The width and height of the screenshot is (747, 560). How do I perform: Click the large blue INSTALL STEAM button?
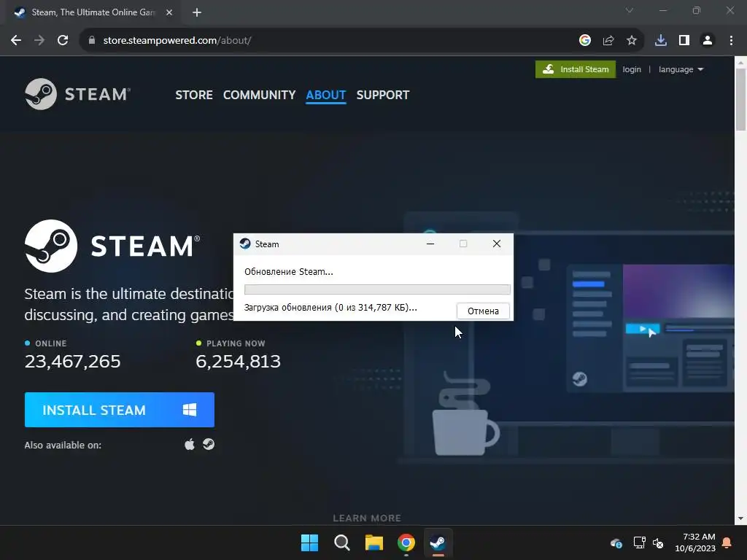click(x=120, y=410)
